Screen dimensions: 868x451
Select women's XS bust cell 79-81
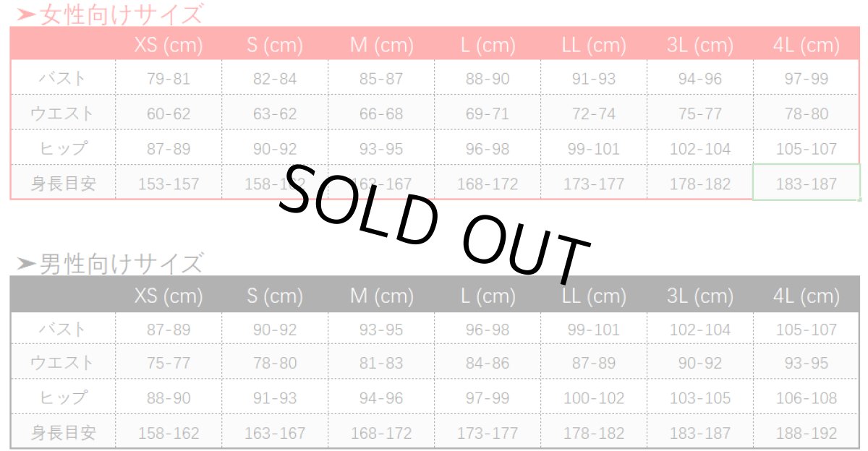169,78
